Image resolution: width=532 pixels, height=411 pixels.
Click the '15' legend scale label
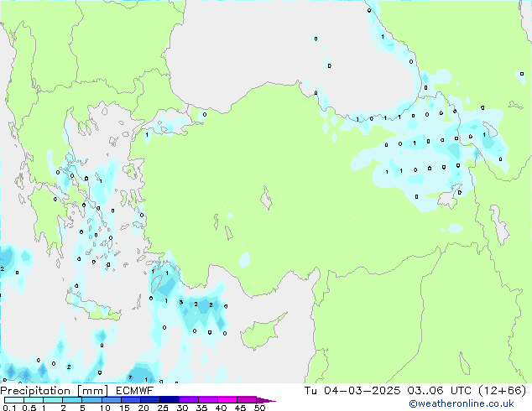point(124,408)
